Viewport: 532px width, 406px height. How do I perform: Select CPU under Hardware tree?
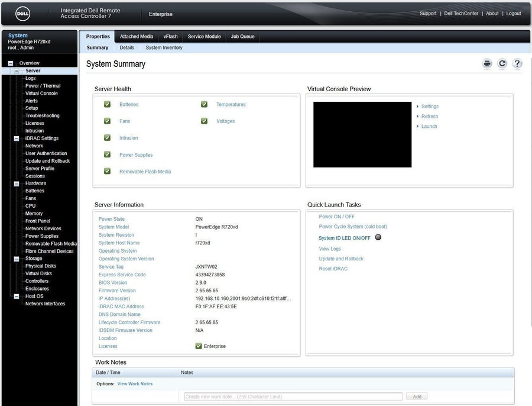[30, 206]
